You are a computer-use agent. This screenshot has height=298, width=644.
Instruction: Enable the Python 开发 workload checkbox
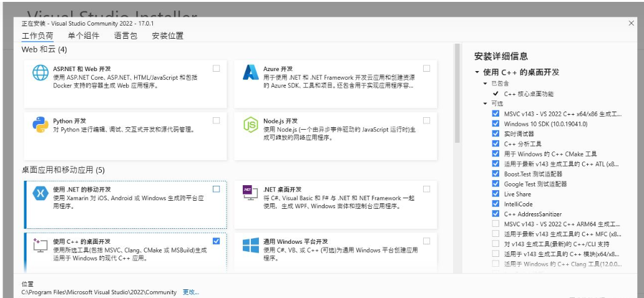point(216,121)
